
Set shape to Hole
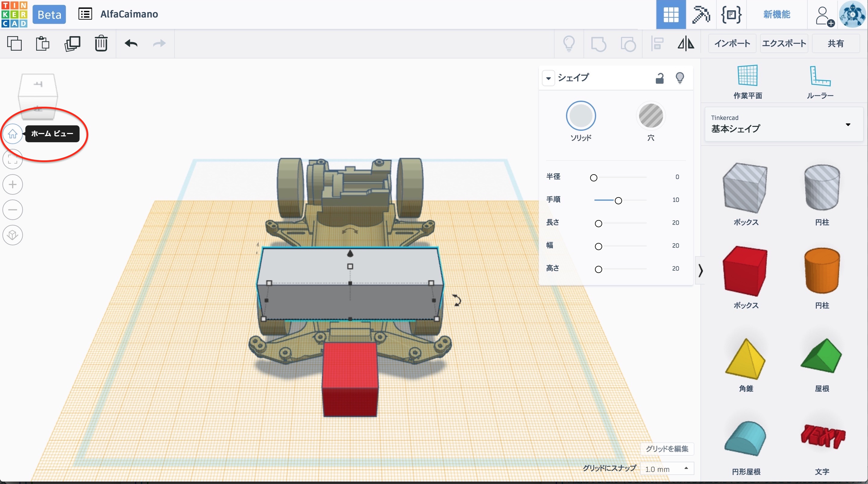[x=651, y=116]
